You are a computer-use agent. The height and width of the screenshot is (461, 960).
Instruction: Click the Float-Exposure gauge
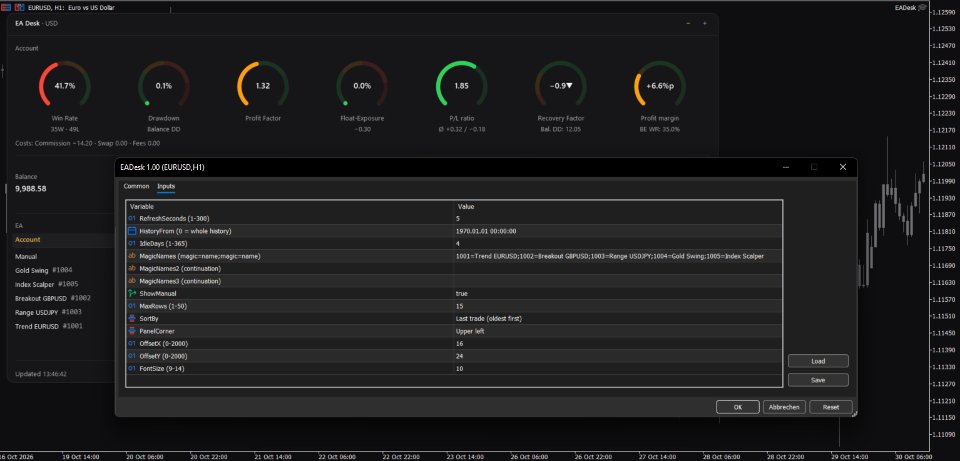pos(362,86)
